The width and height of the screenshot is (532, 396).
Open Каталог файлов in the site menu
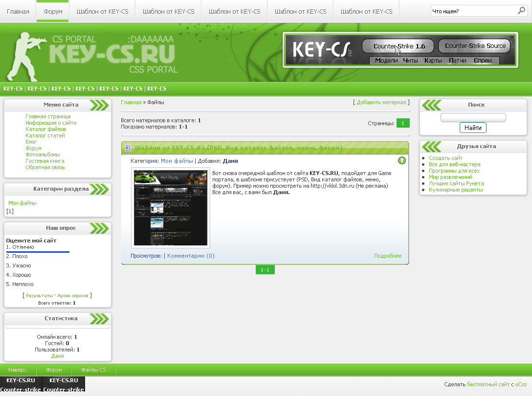click(46, 129)
